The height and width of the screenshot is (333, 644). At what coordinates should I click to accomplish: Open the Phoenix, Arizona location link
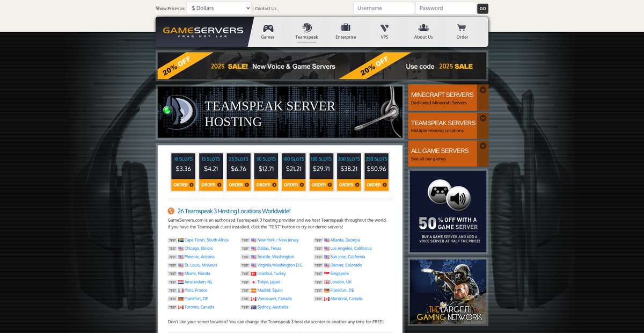click(x=200, y=257)
